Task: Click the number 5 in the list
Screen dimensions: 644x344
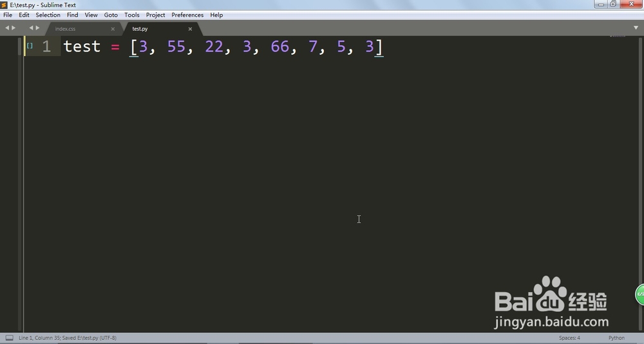Action: tap(341, 46)
